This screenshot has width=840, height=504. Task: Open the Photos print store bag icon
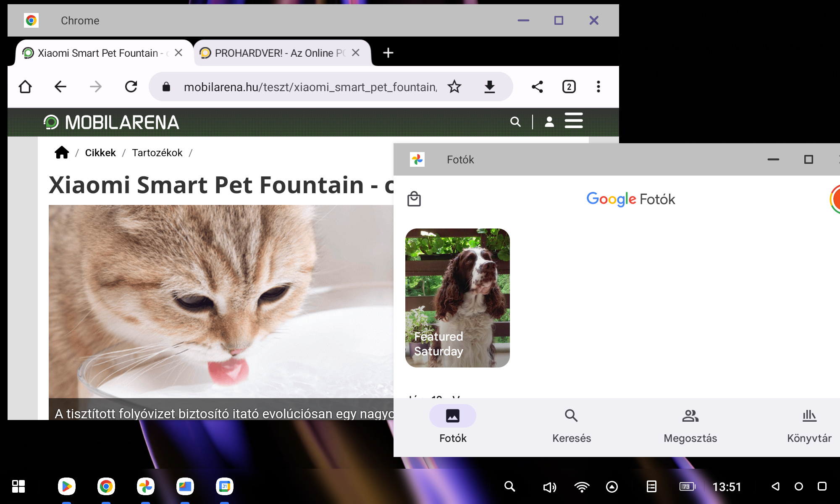pyautogui.click(x=414, y=199)
